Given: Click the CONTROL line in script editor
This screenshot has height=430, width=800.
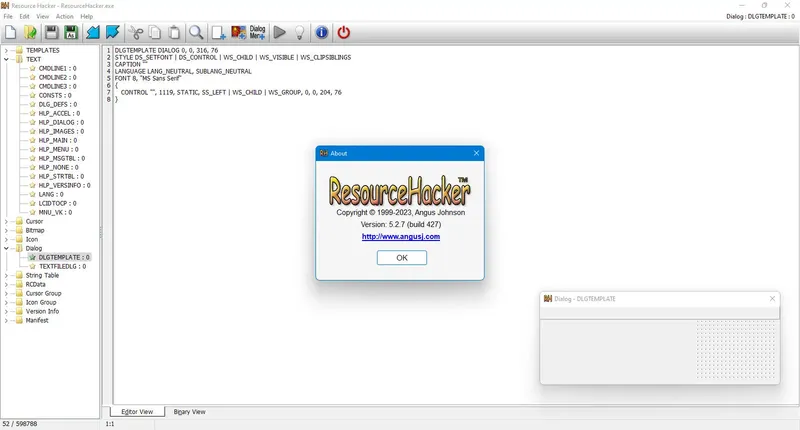Looking at the screenshot, I should click(231, 92).
